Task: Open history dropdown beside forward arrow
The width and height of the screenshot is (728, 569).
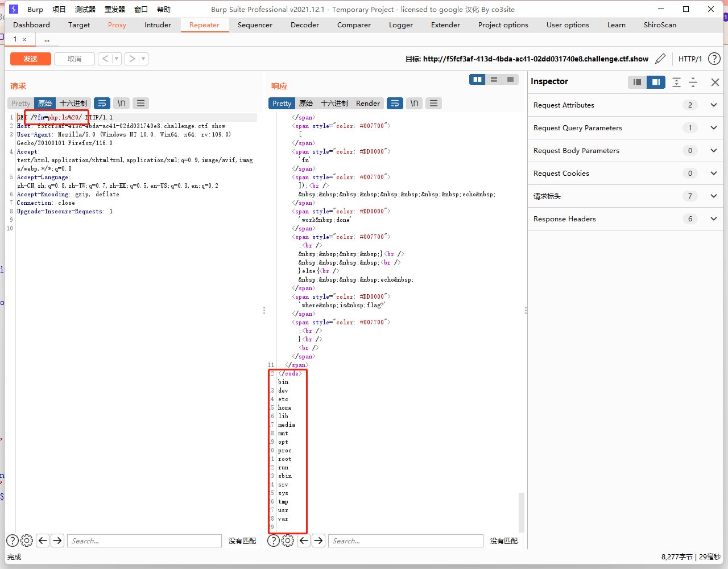Action: click(143, 59)
